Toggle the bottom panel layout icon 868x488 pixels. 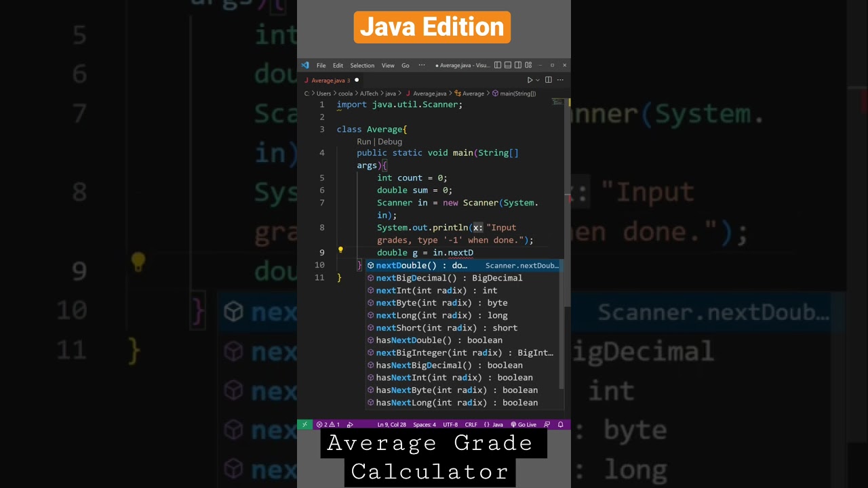[x=508, y=66]
